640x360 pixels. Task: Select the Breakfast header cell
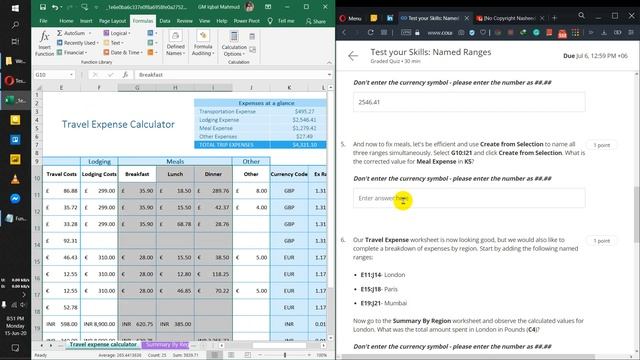pyautogui.click(x=137, y=174)
